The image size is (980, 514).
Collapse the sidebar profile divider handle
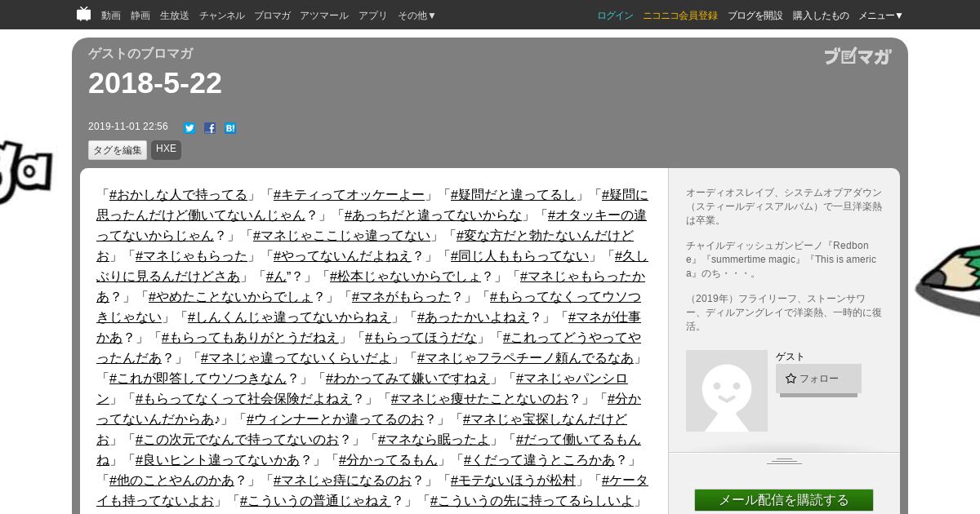pyautogui.click(x=784, y=462)
